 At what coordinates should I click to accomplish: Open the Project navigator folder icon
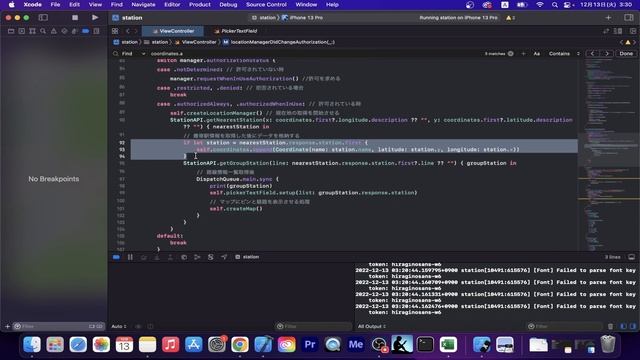pyautogui.click(x=11, y=31)
